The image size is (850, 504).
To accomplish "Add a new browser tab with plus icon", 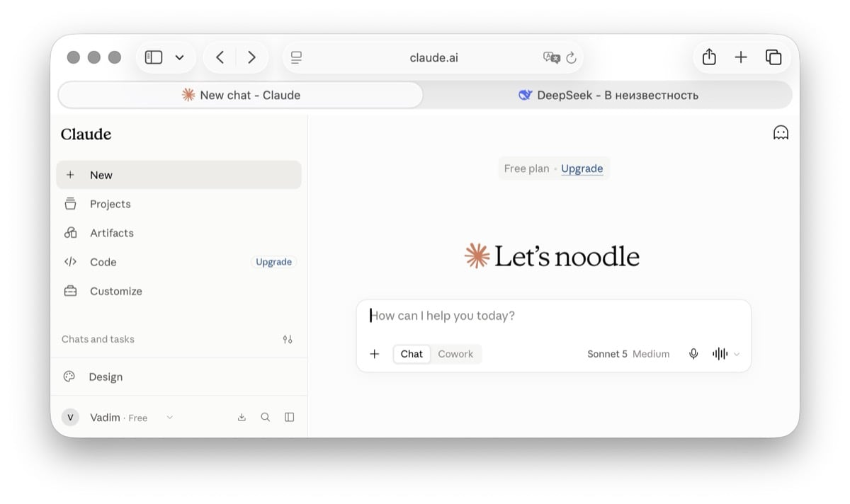I will pos(741,57).
